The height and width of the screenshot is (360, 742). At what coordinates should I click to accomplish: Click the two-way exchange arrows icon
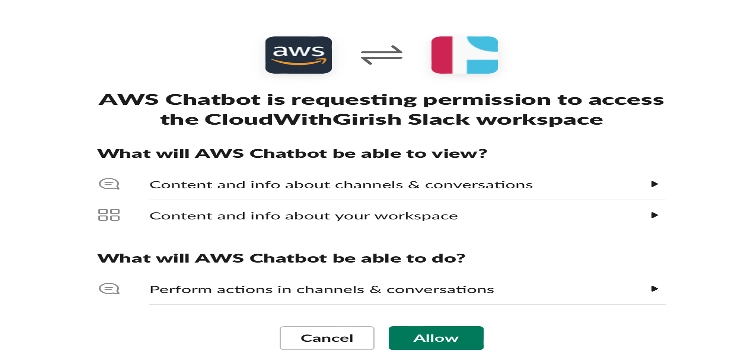click(381, 55)
